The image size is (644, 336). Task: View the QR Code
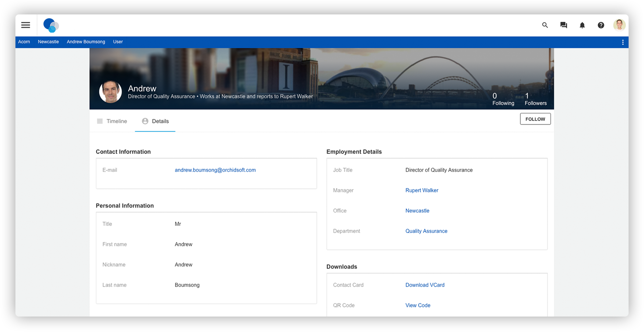coord(418,305)
